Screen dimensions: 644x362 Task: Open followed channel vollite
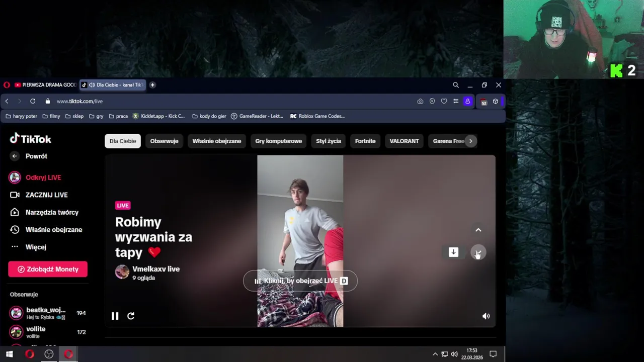[48, 332]
